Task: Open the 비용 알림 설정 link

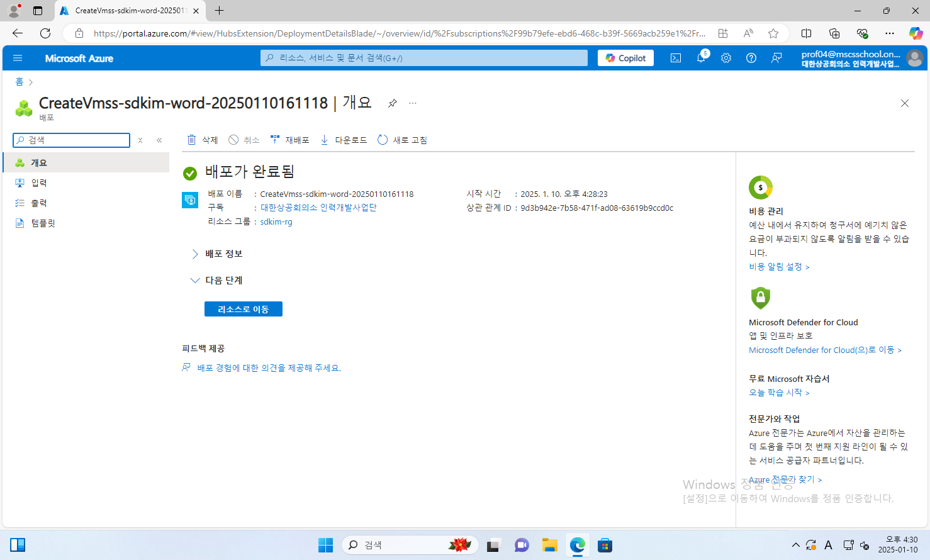Action: pos(779,267)
